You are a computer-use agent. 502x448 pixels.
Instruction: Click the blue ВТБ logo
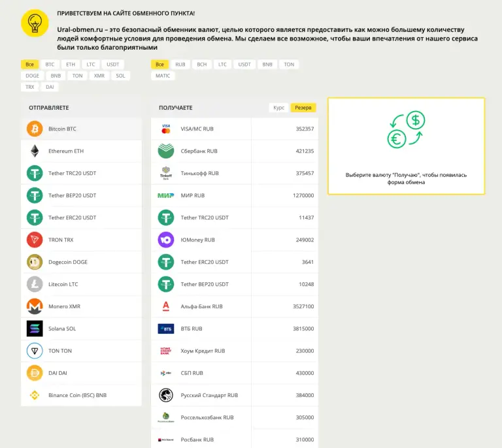166,328
